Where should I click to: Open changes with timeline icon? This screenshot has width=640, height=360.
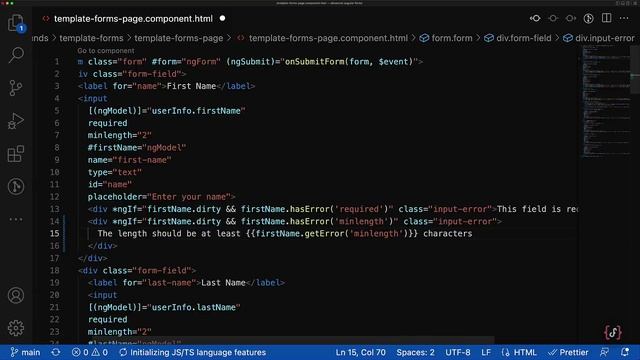click(x=589, y=18)
